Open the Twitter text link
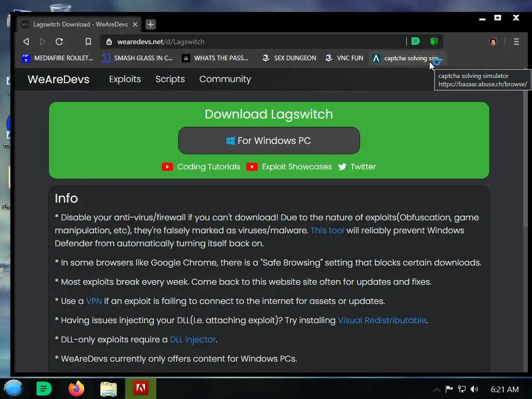This screenshot has width=532, height=399. click(363, 167)
